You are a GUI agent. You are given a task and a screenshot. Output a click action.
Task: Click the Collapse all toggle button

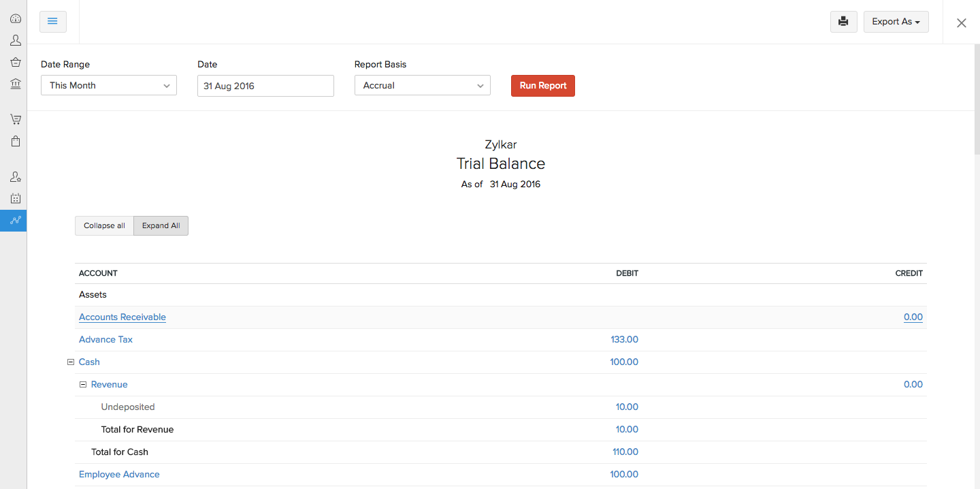104,226
